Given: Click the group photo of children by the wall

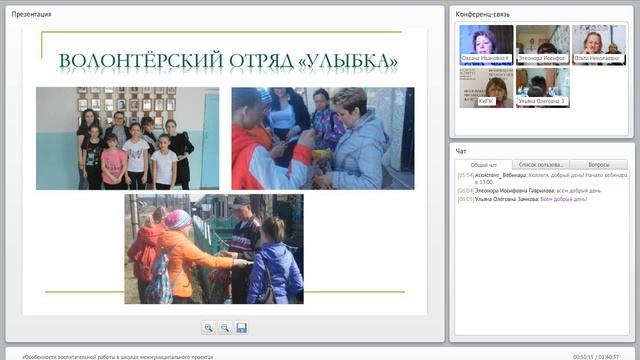Looking at the screenshot, I should pyautogui.click(x=127, y=138).
